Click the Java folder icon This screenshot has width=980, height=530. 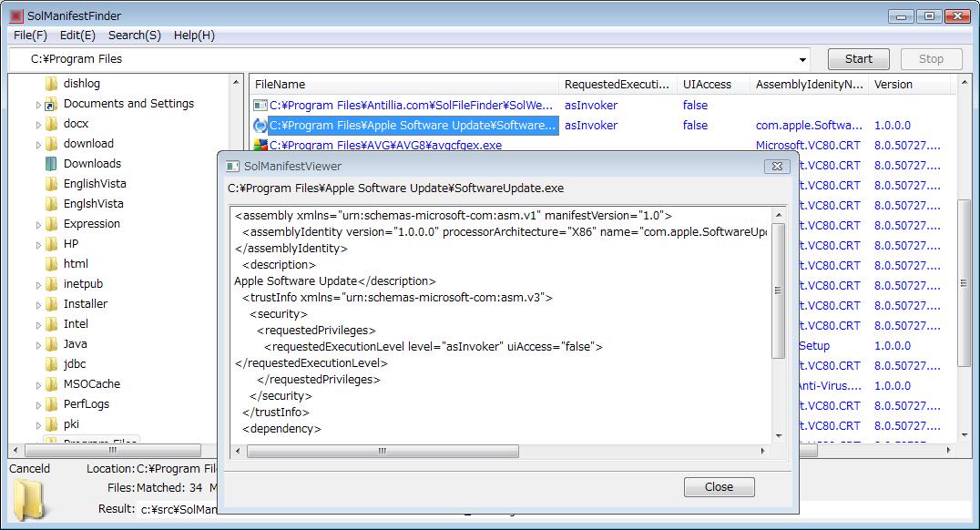point(51,343)
